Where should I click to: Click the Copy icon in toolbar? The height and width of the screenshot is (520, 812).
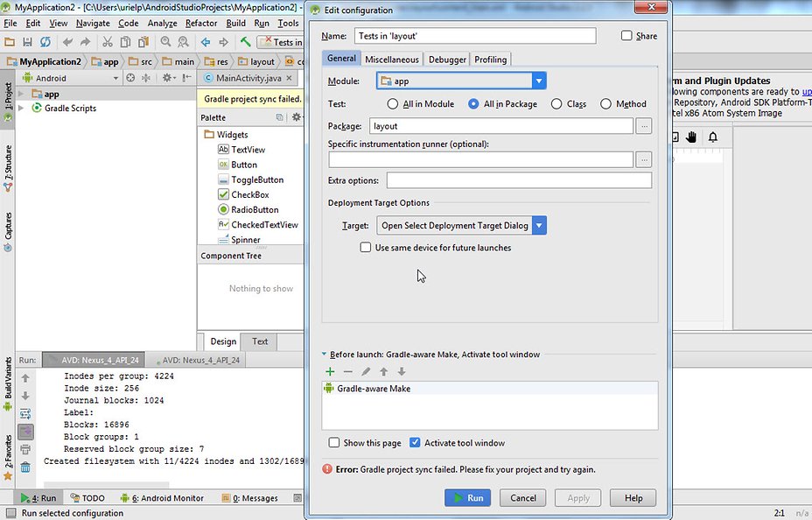tap(125, 42)
